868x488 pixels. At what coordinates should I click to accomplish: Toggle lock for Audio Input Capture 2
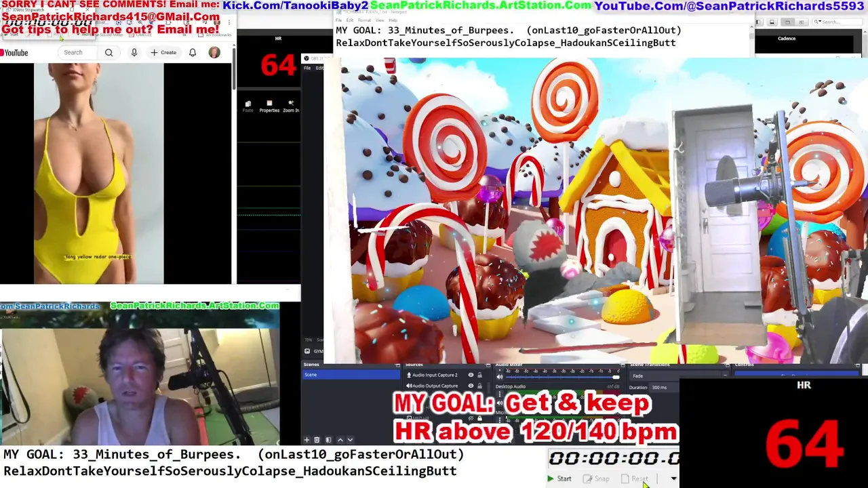click(479, 375)
